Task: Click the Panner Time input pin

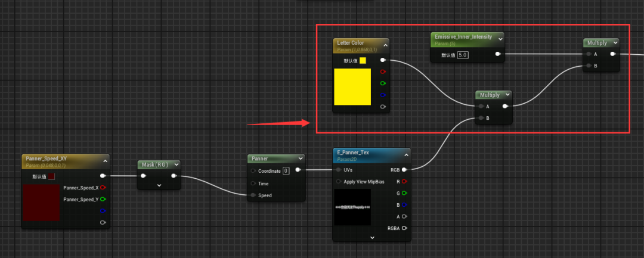Action: pos(253,184)
